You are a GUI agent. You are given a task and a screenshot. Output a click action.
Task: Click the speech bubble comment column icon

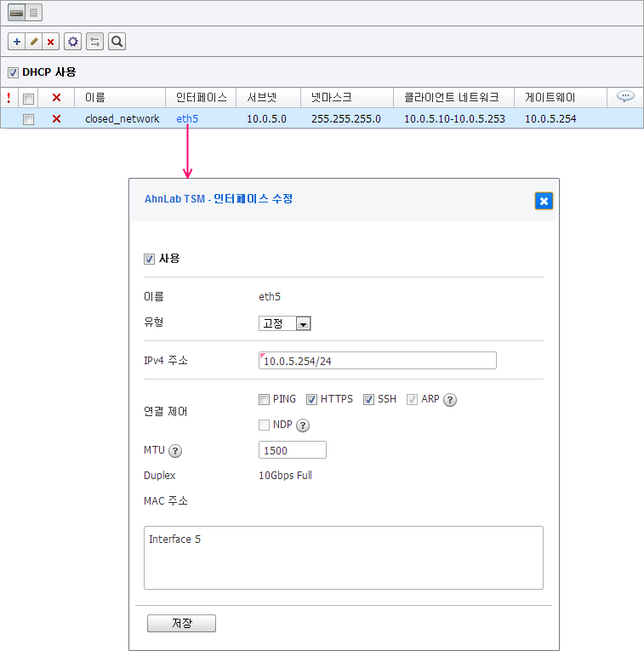click(x=625, y=97)
